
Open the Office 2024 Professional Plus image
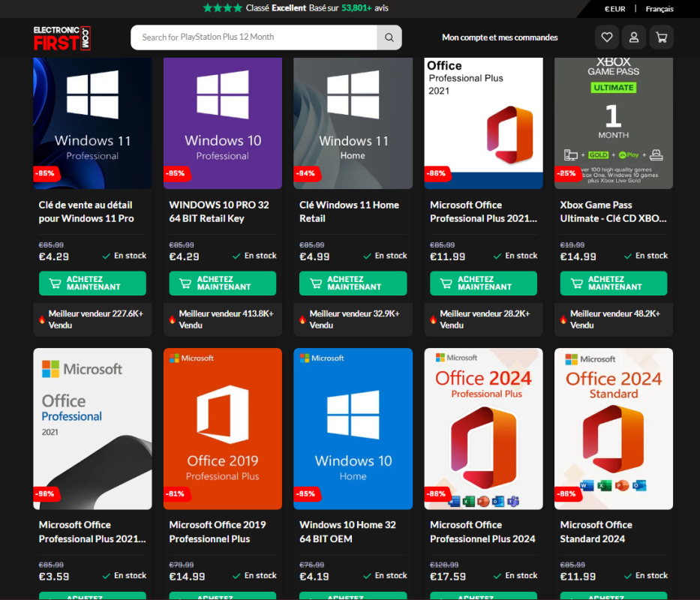pyautogui.click(x=483, y=428)
